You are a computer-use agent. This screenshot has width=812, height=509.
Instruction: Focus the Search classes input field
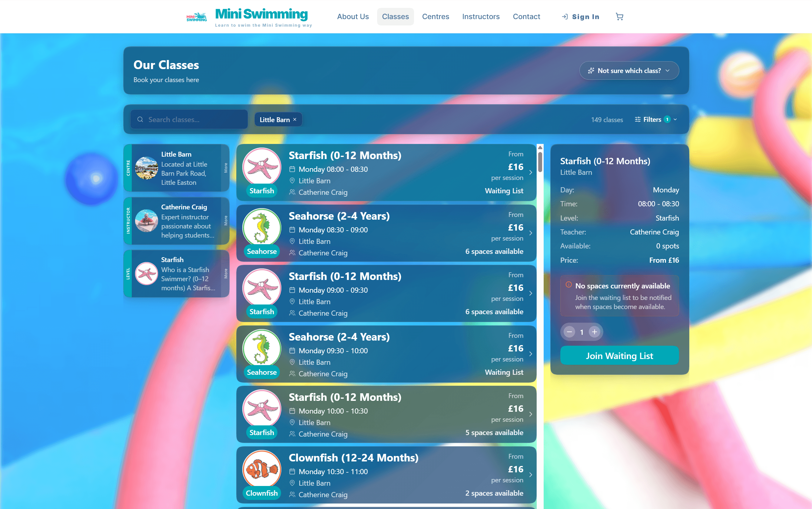189,119
